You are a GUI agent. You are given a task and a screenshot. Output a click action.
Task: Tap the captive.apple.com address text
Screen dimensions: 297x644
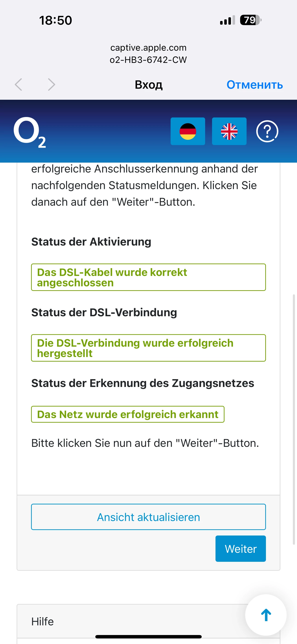[x=148, y=47]
